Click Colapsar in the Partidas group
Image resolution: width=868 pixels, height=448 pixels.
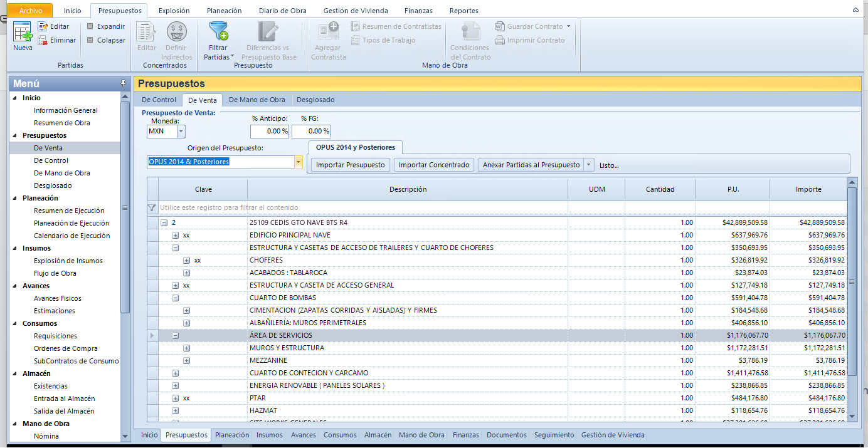(x=106, y=40)
